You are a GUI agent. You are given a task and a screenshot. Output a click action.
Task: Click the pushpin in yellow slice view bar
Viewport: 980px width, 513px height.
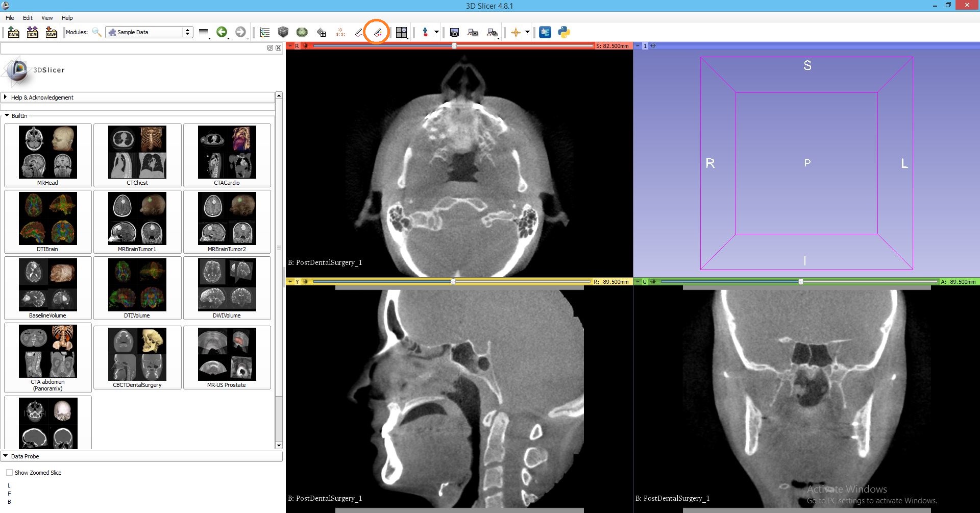click(x=290, y=281)
